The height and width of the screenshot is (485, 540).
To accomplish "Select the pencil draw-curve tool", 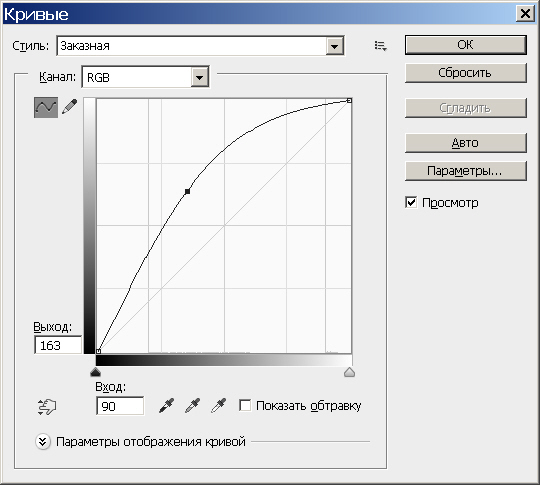I will tap(70, 107).
